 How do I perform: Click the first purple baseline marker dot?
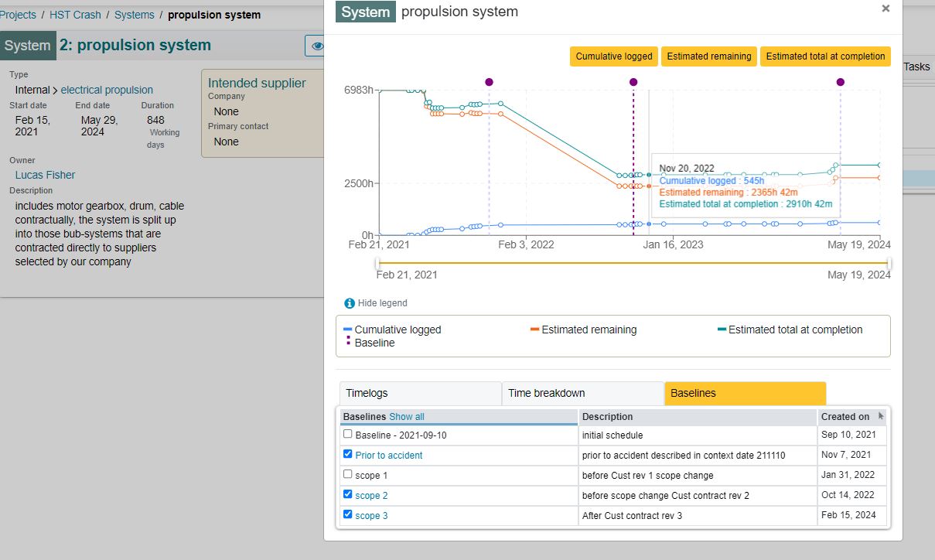coord(489,82)
